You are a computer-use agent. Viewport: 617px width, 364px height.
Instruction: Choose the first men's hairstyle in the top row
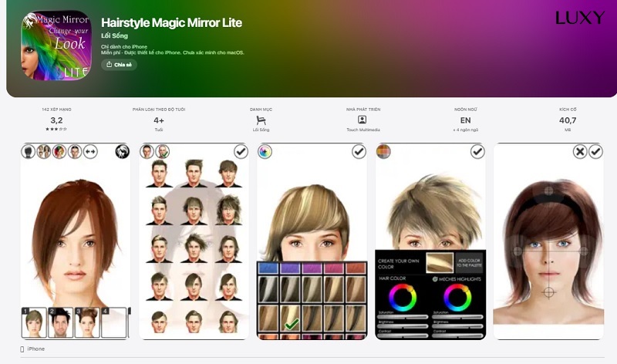tap(159, 174)
